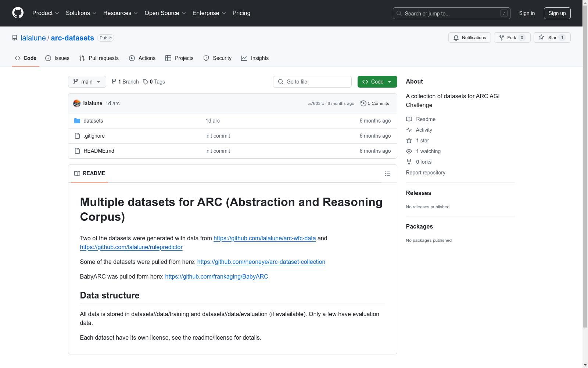Star the arc-datasets repository
The width and height of the screenshot is (588, 368).
(552, 38)
